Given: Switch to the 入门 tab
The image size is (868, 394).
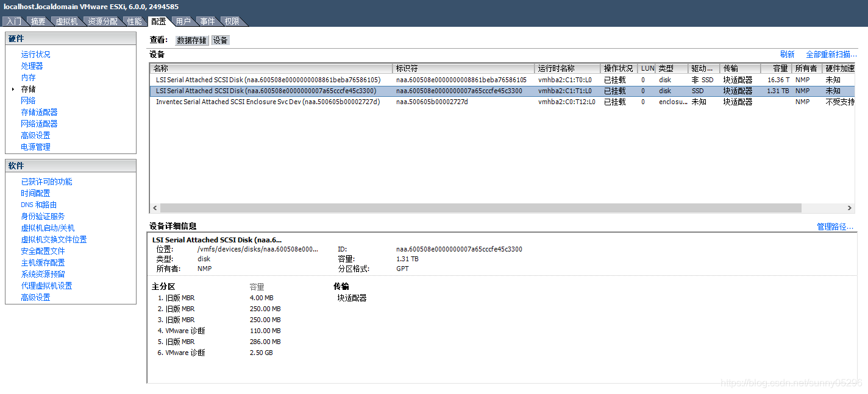Looking at the screenshot, I should pyautogui.click(x=14, y=21).
